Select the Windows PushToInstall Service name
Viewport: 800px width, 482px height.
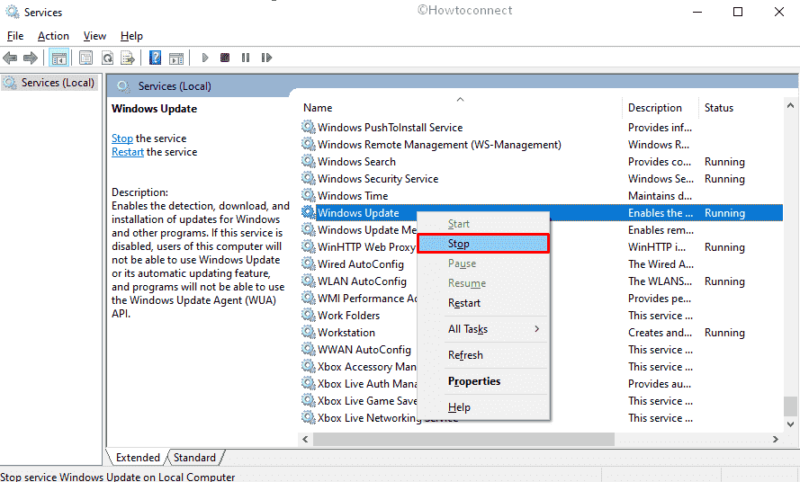(x=390, y=128)
